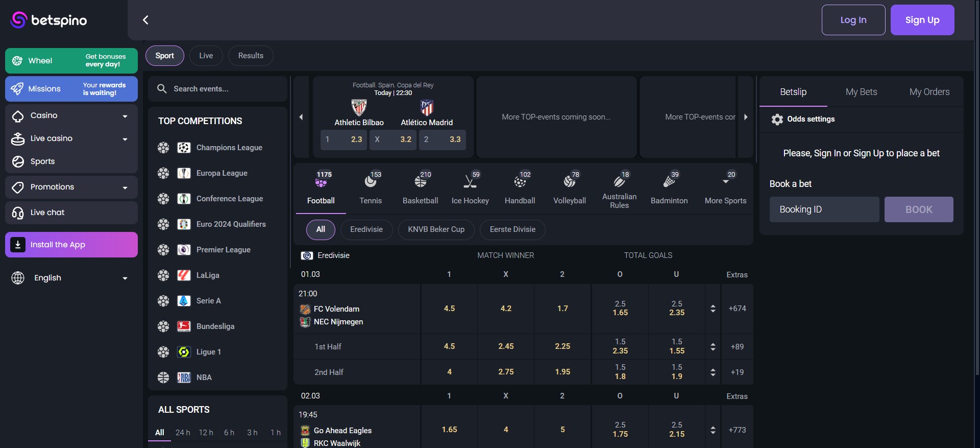The image size is (980, 448).
Task: Change total goals line for 1st Half
Action: (x=713, y=347)
